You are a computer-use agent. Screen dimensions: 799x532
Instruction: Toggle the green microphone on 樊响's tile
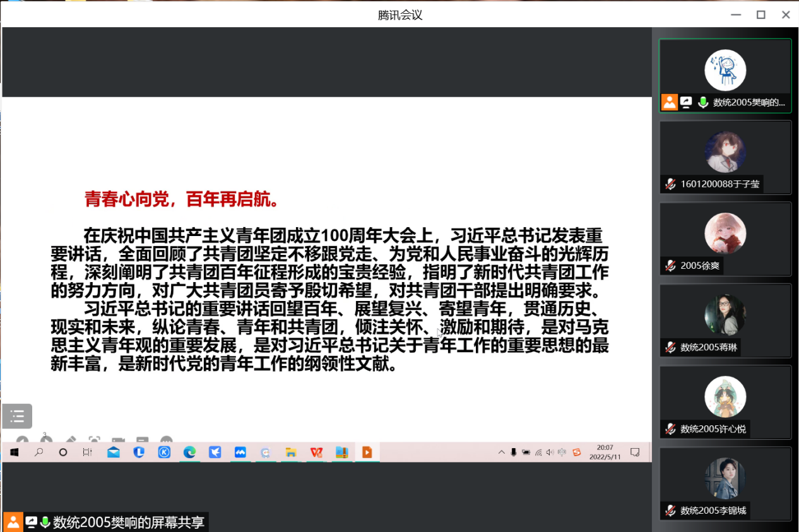coord(703,102)
